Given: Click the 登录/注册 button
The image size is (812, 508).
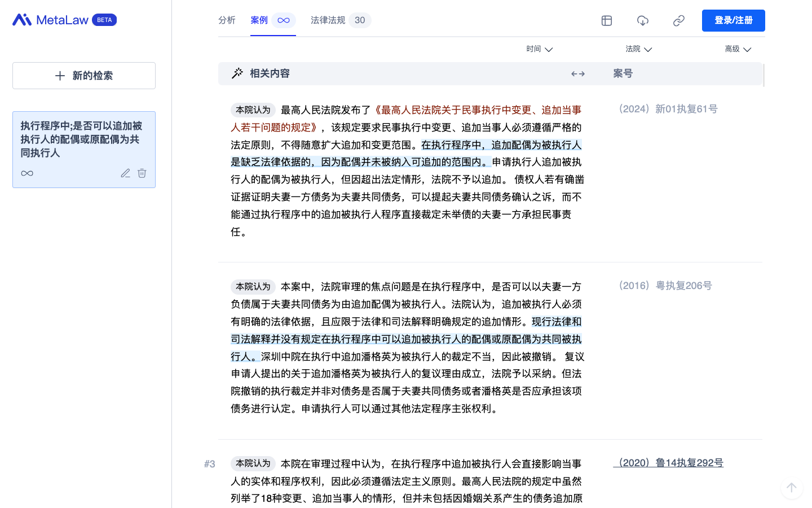Looking at the screenshot, I should pyautogui.click(x=733, y=20).
